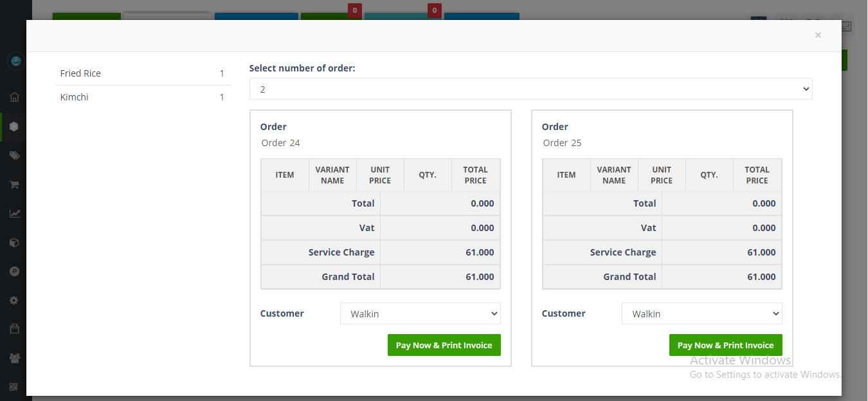Open the tags icon in the sidebar
Image resolution: width=868 pixels, height=401 pixels.
tap(14, 156)
